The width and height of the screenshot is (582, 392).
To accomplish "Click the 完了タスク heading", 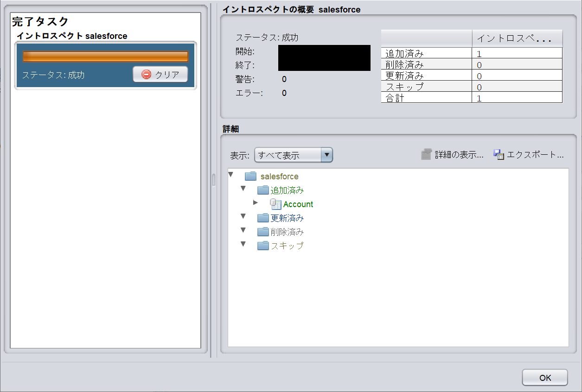I will pos(40,21).
